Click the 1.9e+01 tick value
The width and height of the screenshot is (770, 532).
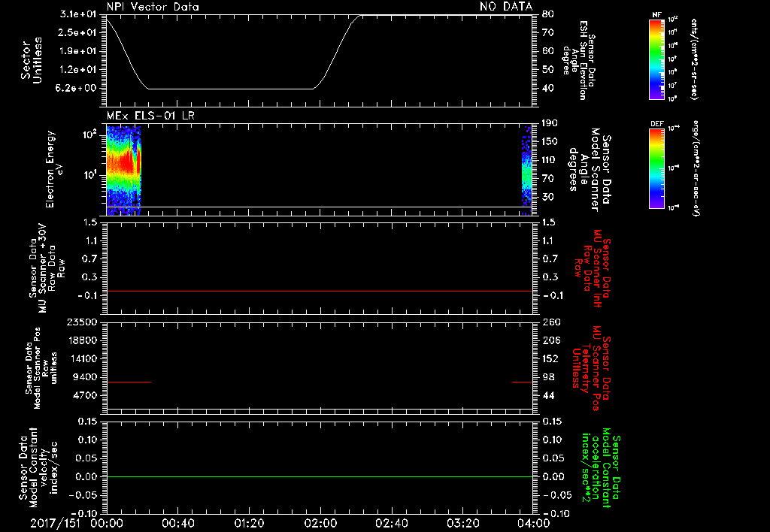(77, 51)
